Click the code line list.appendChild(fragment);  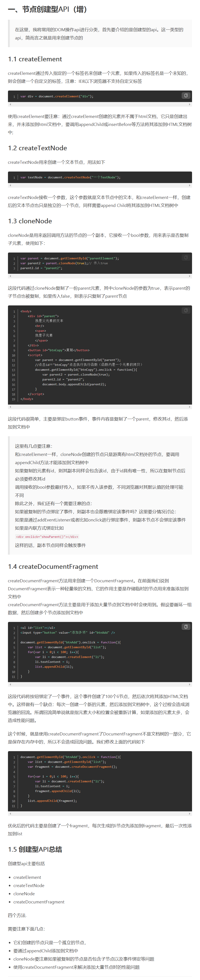[52, 801]
